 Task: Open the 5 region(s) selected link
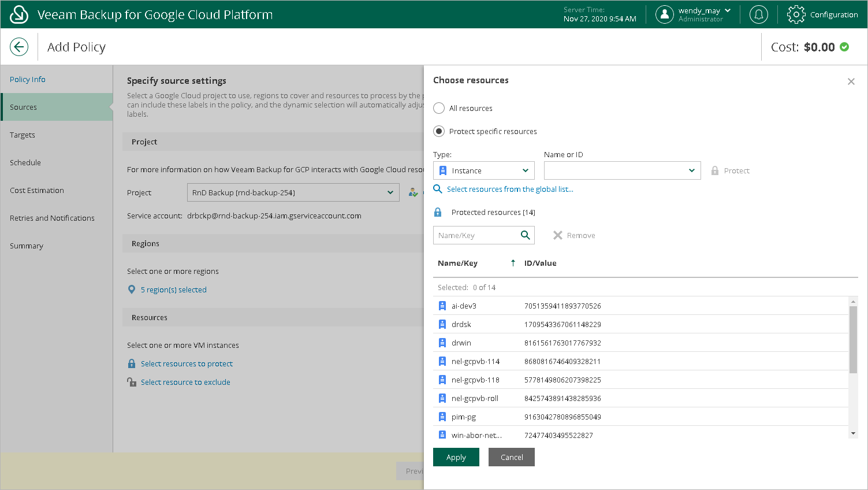174,289
